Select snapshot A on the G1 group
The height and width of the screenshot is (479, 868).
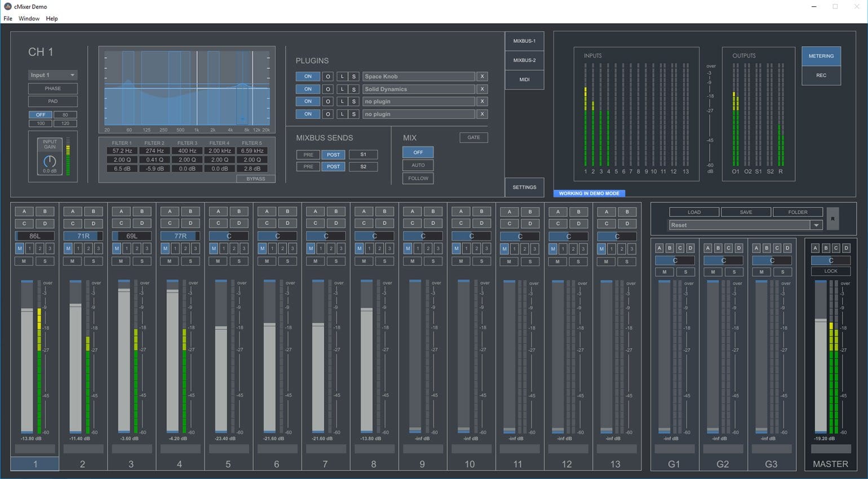point(659,248)
